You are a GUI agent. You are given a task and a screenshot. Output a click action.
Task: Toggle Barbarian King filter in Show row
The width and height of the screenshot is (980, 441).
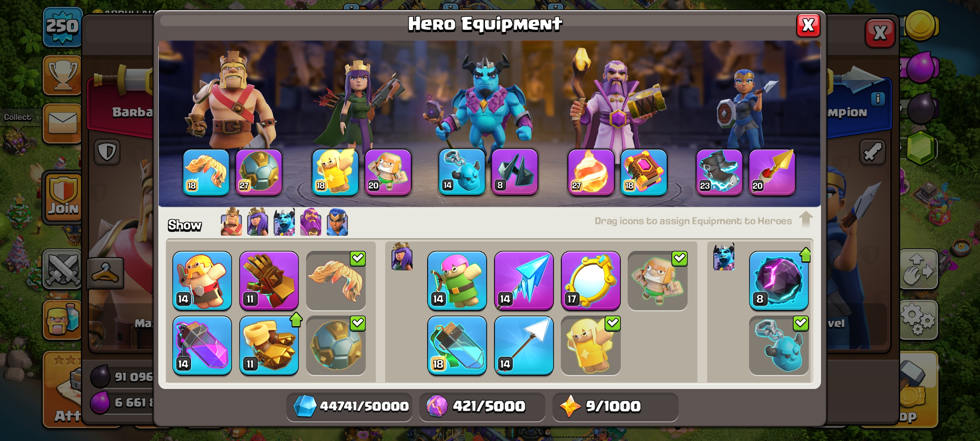(231, 222)
